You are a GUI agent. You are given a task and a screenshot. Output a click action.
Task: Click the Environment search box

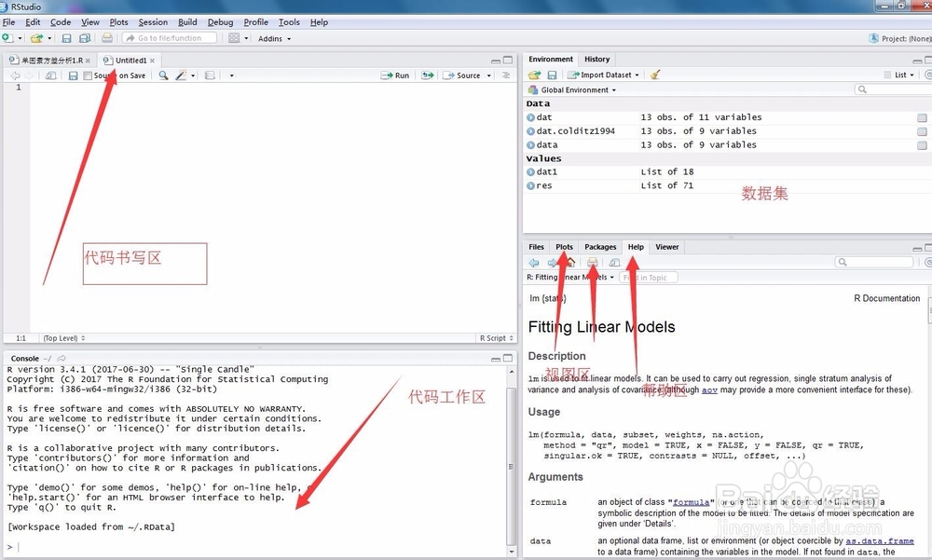tap(892, 89)
